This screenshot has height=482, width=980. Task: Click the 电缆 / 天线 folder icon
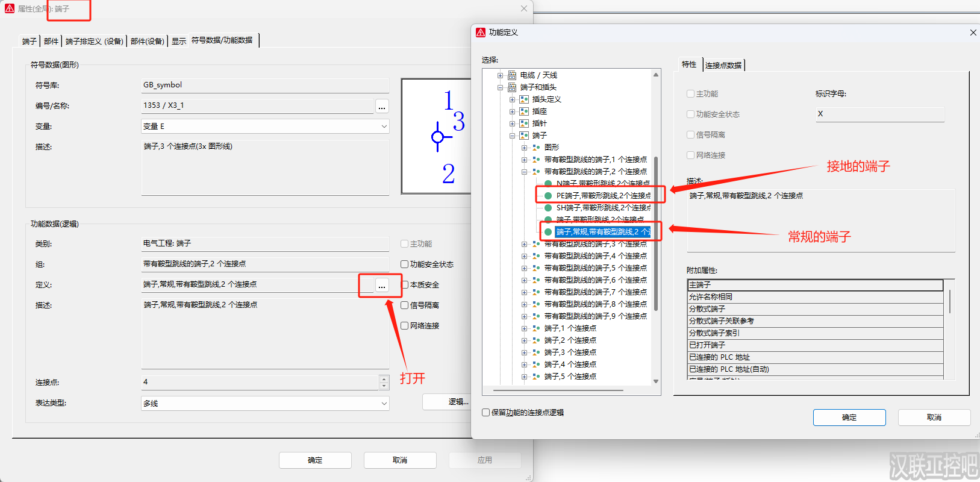click(x=512, y=75)
